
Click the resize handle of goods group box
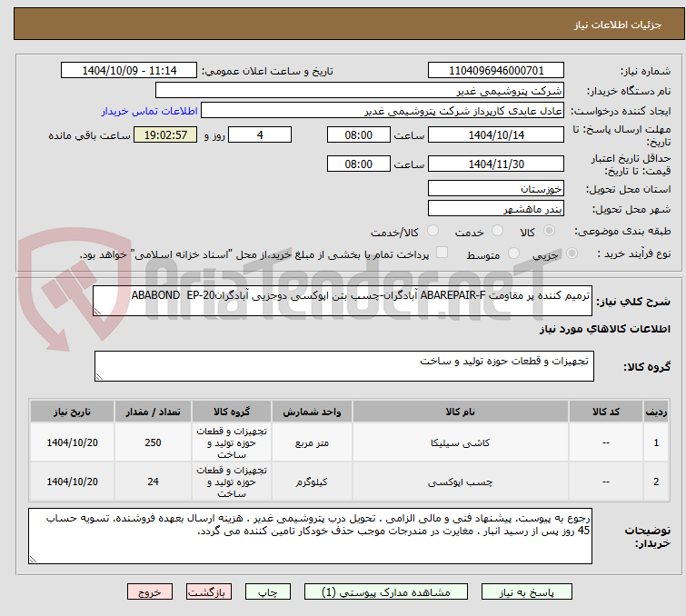pyautogui.click(x=99, y=377)
